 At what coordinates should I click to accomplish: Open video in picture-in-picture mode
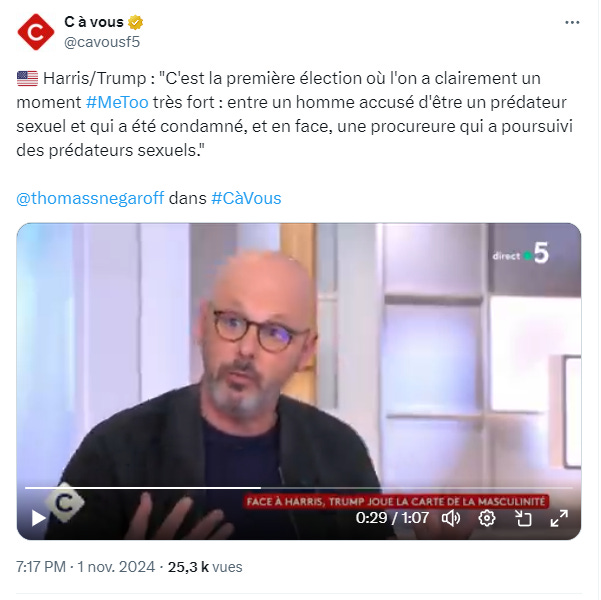[x=523, y=518]
